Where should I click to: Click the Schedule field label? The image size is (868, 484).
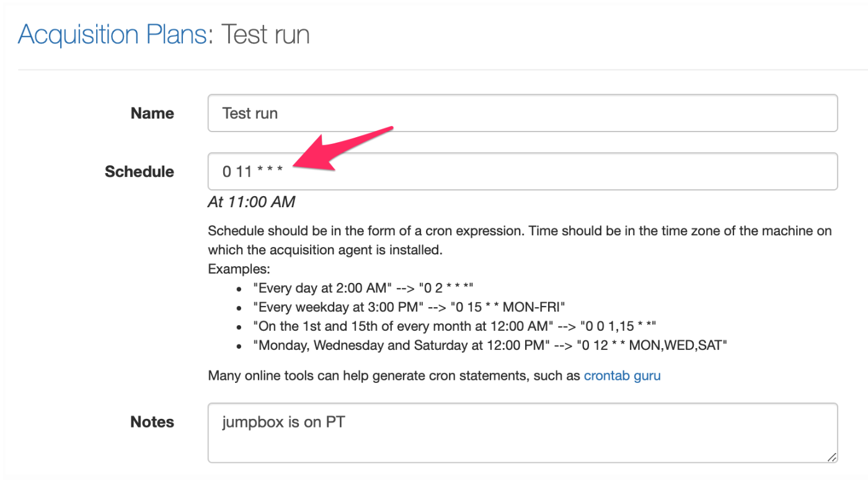[x=139, y=171]
